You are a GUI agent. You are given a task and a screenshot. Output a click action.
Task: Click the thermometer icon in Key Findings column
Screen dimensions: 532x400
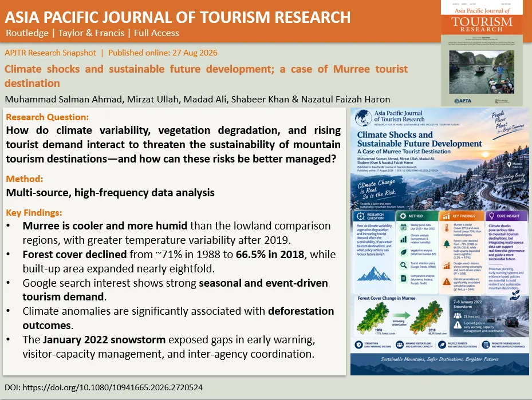tap(447, 228)
